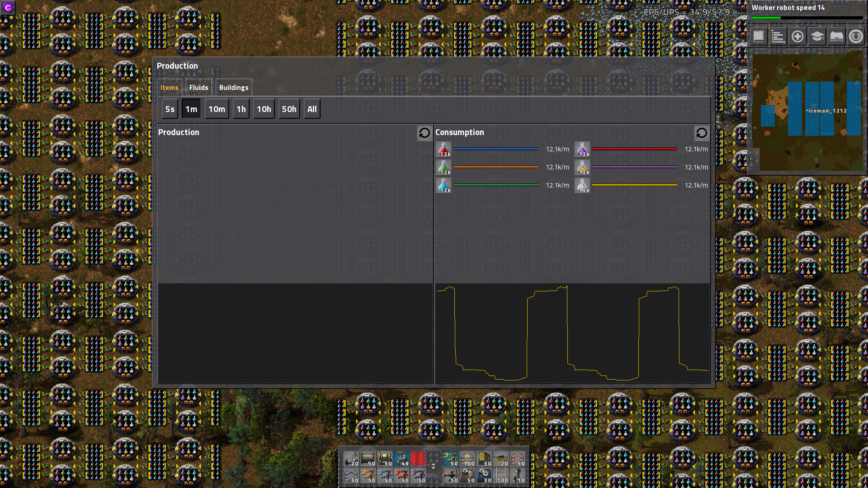This screenshot has width=868, height=488.
Task: Select the red science pack in Consumption
Action: 443,149
